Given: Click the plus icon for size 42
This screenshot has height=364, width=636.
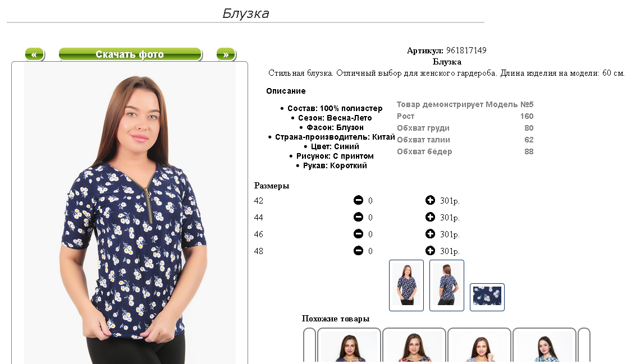Looking at the screenshot, I should [430, 200].
